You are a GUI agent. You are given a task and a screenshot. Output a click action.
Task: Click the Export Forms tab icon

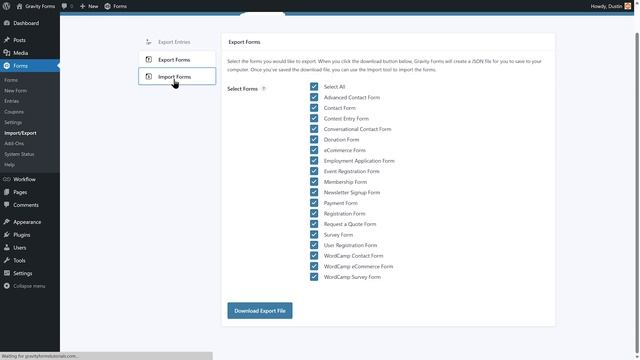click(x=149, y=60)
